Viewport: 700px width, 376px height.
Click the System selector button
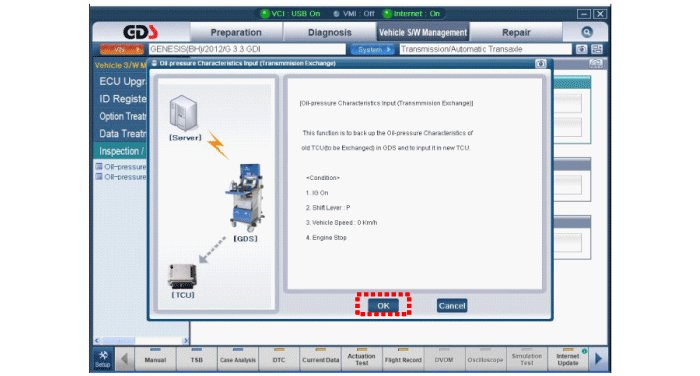point(372,50)
